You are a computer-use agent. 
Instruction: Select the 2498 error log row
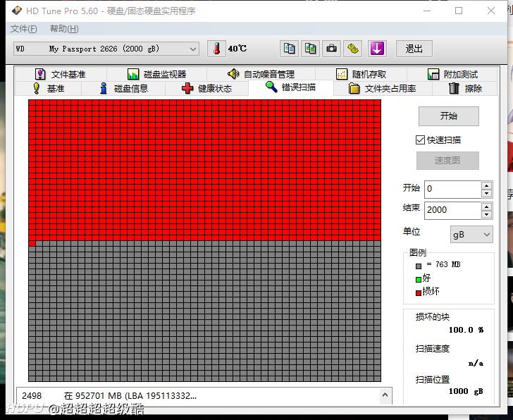point(198,396)
